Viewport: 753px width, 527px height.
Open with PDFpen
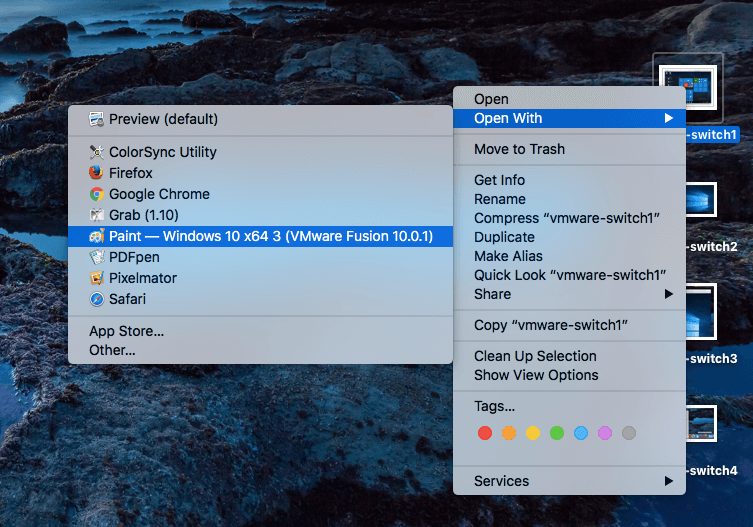click(x=260, y=257)
